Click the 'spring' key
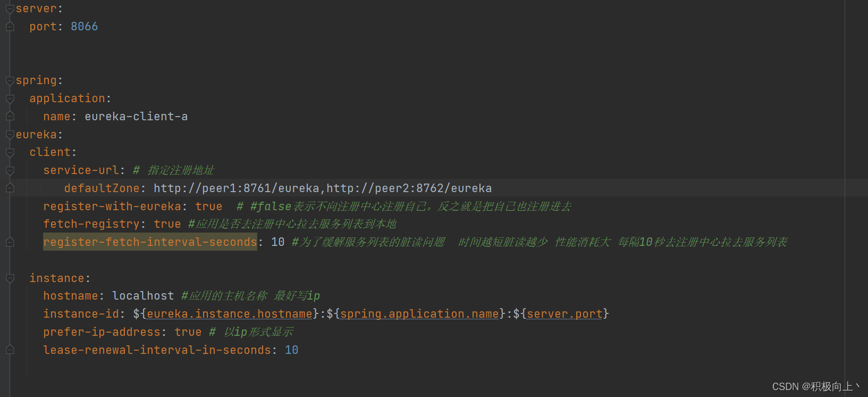868x397 pixels. pyautogui.click(x=36, y=80)
